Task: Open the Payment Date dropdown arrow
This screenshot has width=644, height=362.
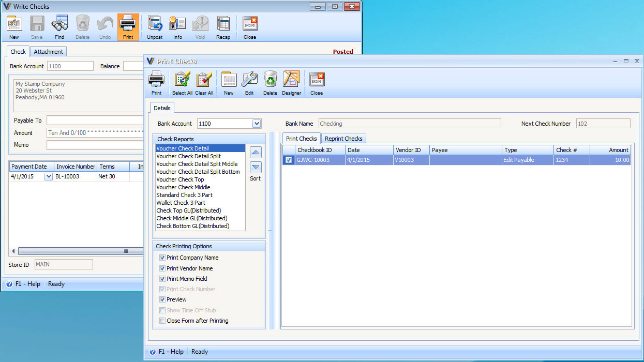Action: point(49,176)
